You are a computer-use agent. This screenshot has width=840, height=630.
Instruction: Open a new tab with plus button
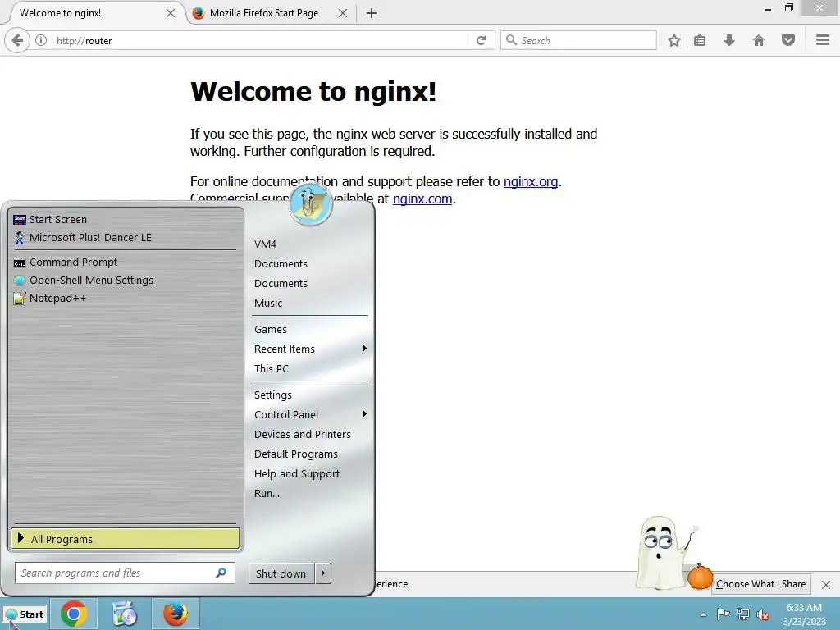pos(372,13)
